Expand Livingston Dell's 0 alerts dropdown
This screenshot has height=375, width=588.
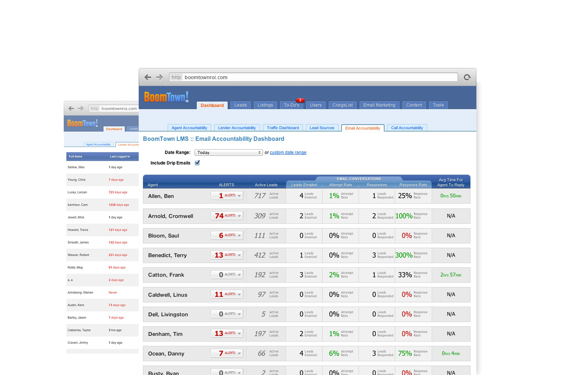point(227,313)
